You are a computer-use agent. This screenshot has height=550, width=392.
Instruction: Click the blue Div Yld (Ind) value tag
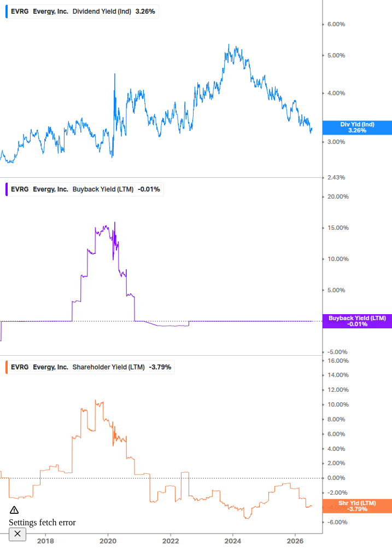pyautogui.click(x=357, y=128)
